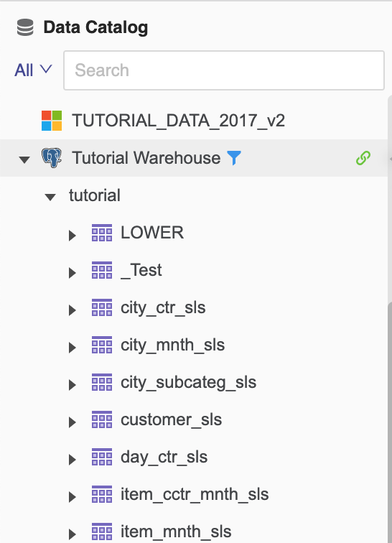Click the table icon next to city_mnth_sls
Screen dimensions: 392x543
[102, 345]
